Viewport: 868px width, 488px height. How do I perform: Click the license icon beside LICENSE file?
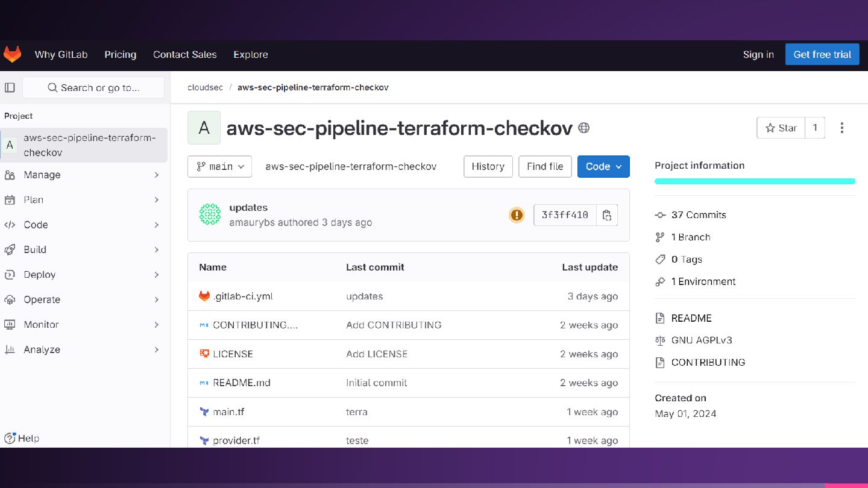click(x=204, y=354)
